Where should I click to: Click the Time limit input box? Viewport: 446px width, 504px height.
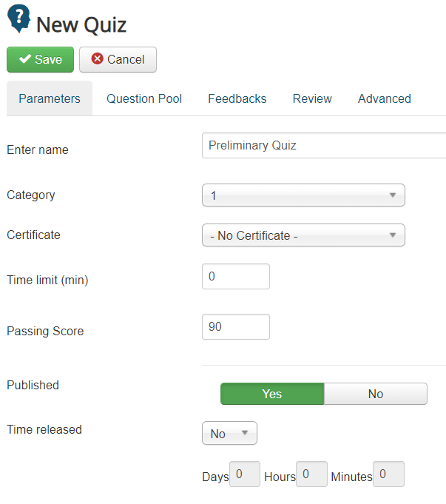pos(235,277)
